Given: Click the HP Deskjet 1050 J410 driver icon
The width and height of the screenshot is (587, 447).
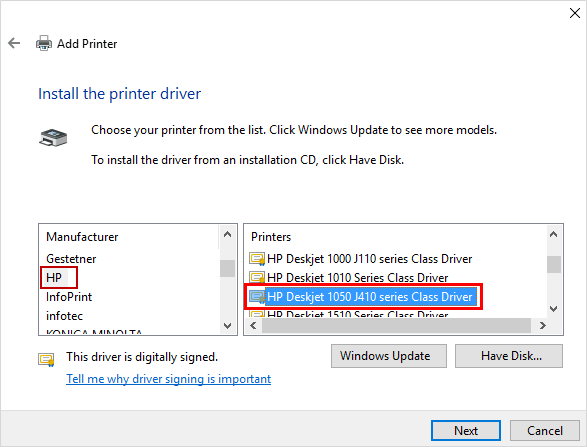Looking at the screenshot, I should pos(257,297).
